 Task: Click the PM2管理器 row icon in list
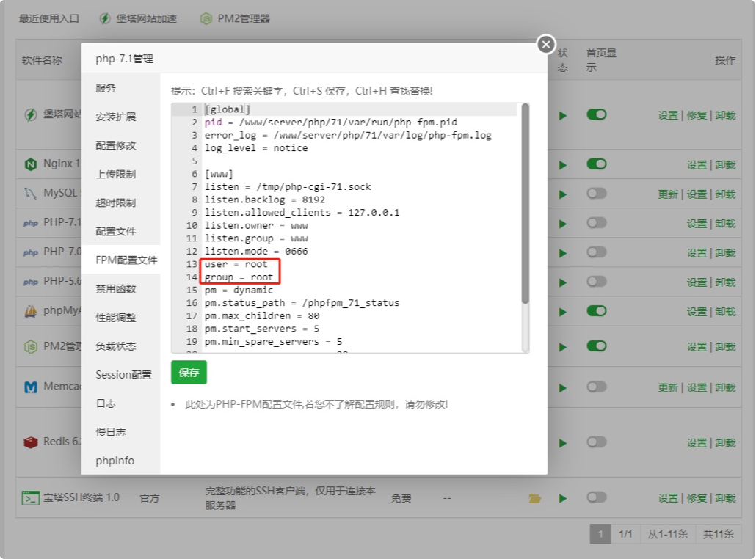(x=30, y=347)
